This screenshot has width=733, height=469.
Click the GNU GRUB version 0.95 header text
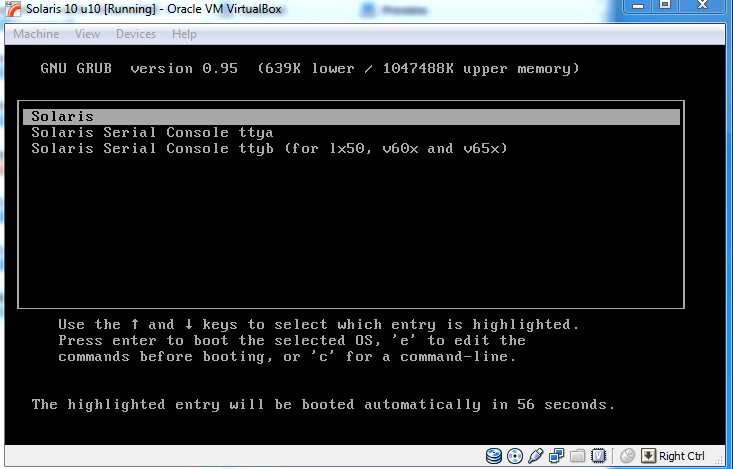[139, 69]
